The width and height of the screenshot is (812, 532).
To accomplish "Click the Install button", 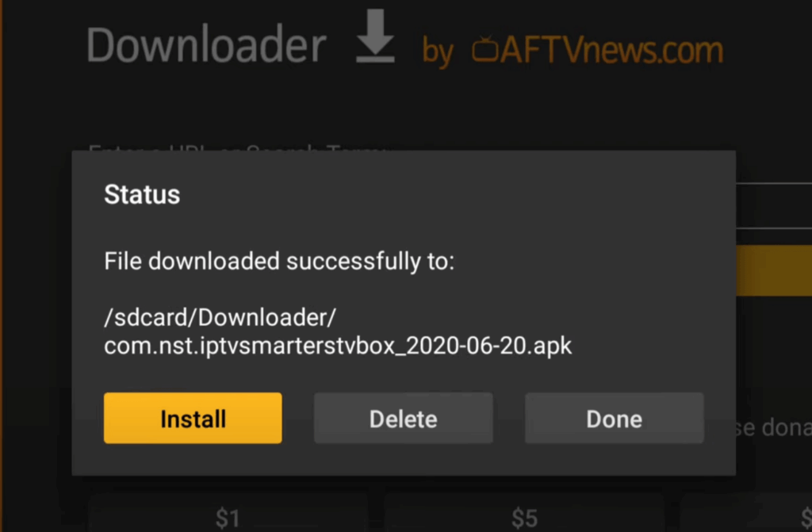I will pos(193,418).
